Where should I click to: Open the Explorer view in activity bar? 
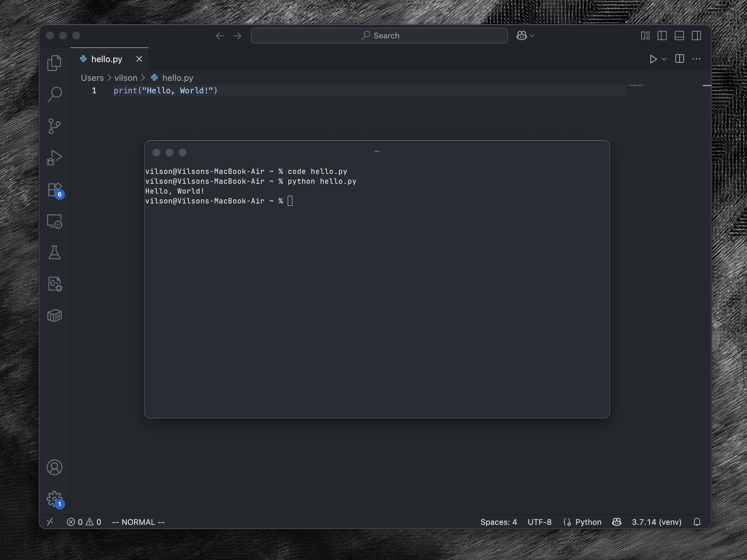coord(55,63)
